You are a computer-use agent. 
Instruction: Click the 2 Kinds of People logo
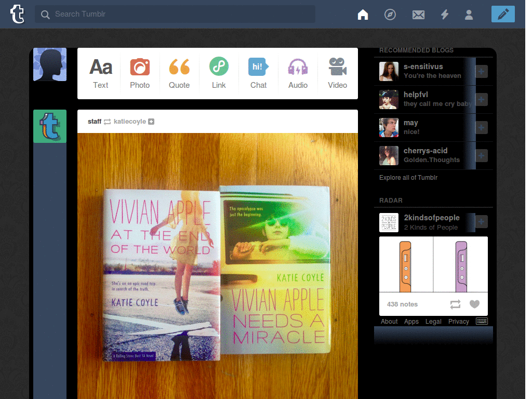389,222
